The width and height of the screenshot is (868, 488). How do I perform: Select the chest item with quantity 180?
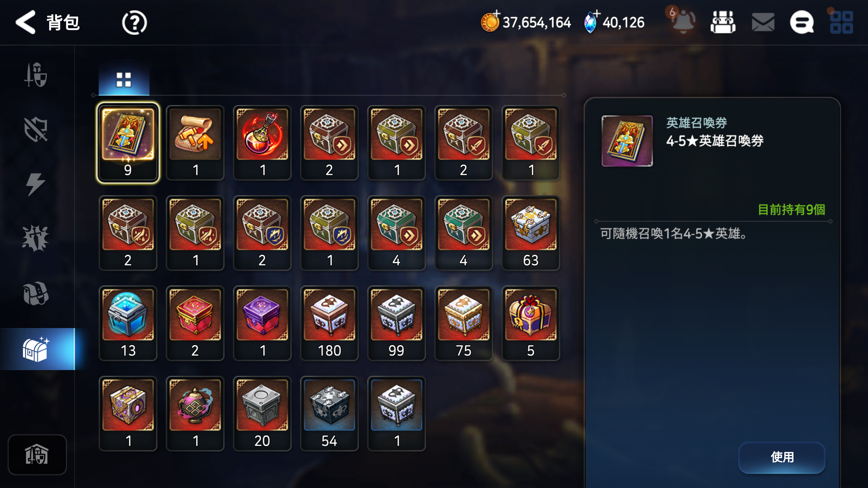coord(329,323)
